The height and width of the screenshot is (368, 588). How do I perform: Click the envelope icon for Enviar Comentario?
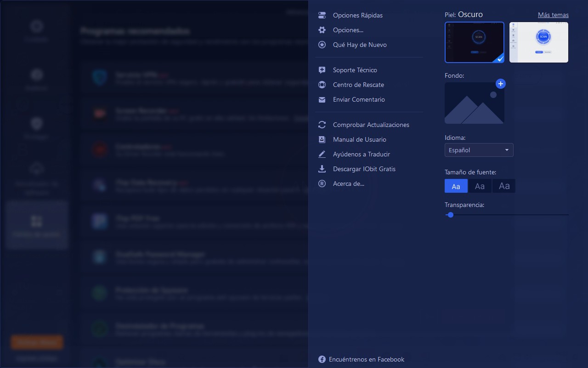tap(322, 99)
